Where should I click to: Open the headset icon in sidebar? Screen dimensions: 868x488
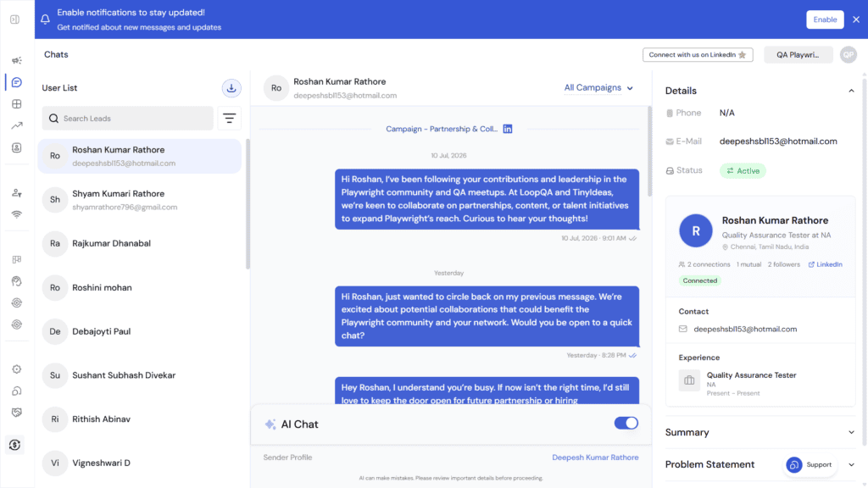[x=17, y=391]
